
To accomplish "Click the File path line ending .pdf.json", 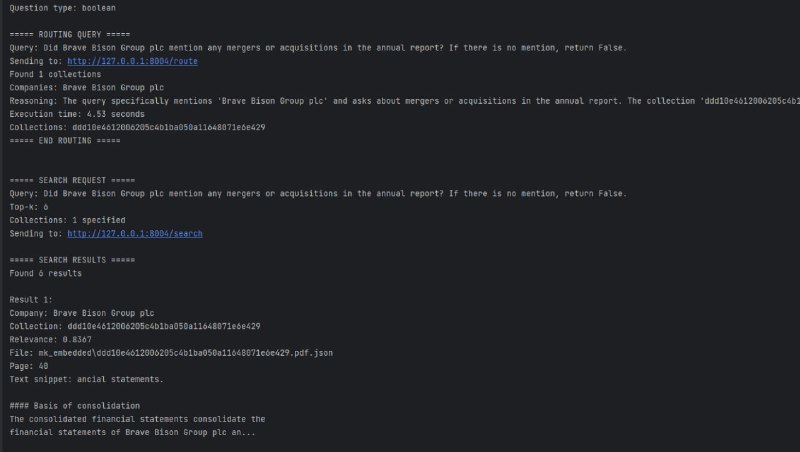I will coord(171,353).
